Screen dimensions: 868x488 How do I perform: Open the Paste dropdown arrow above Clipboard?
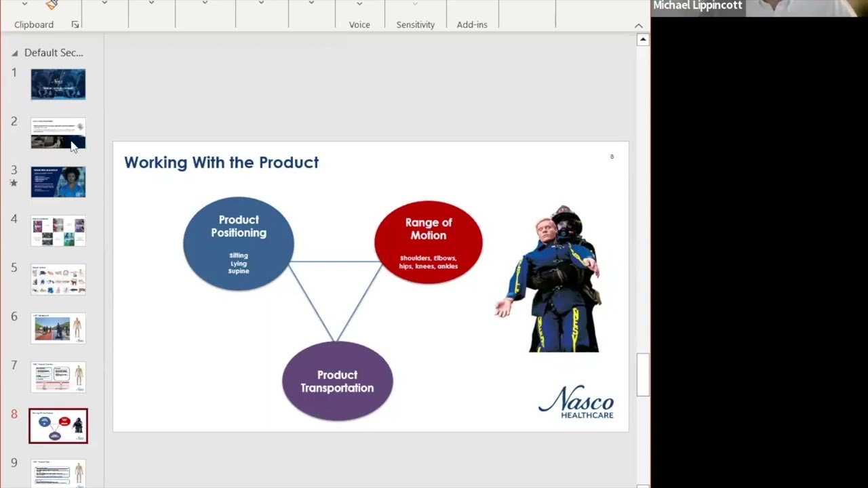(x=24, y=3)
